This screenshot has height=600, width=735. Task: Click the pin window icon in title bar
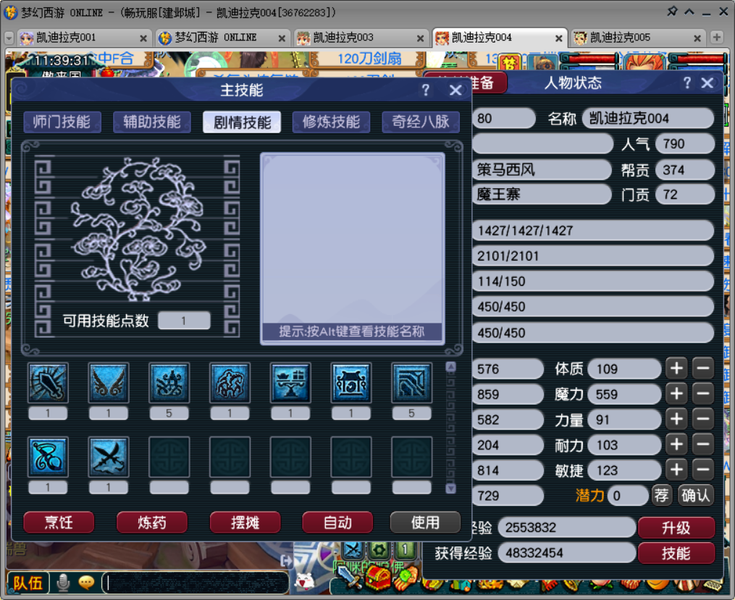coord(672,11)
